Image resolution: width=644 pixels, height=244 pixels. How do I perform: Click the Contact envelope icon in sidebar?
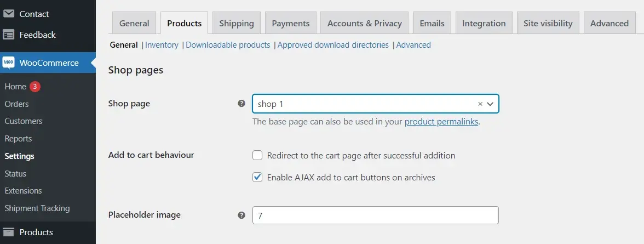pos(9,14)
